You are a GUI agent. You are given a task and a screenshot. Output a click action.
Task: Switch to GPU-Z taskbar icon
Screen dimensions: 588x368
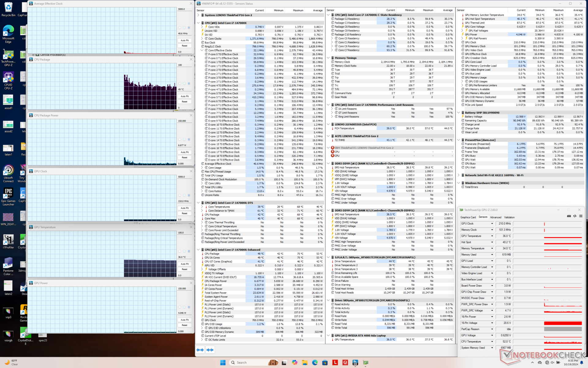click(x=365, y=362)
